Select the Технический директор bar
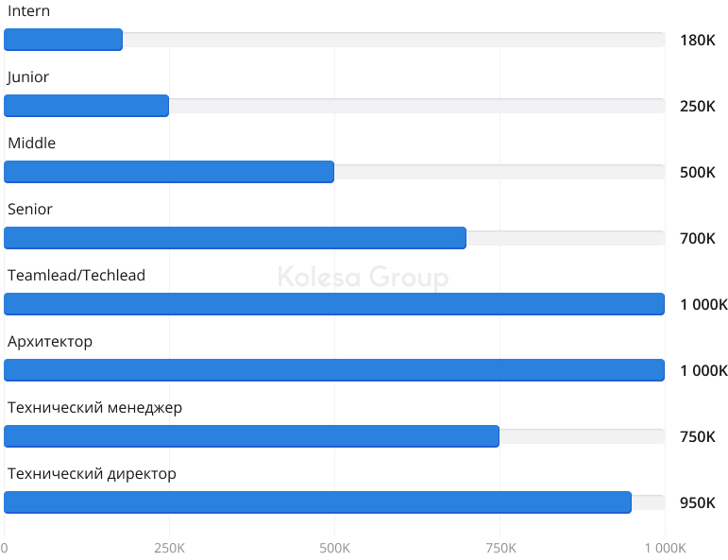Screen dimensions: 728x560 [318, 502]
